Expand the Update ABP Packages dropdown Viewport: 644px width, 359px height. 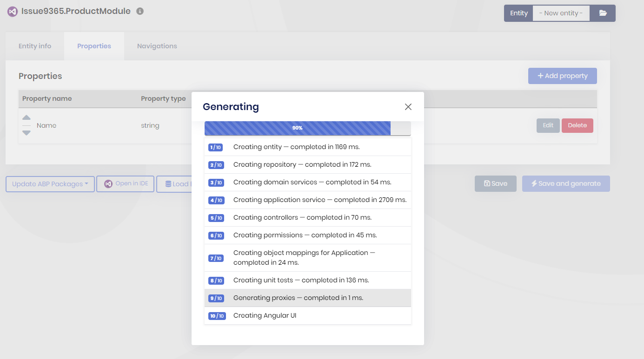[50, 184]
